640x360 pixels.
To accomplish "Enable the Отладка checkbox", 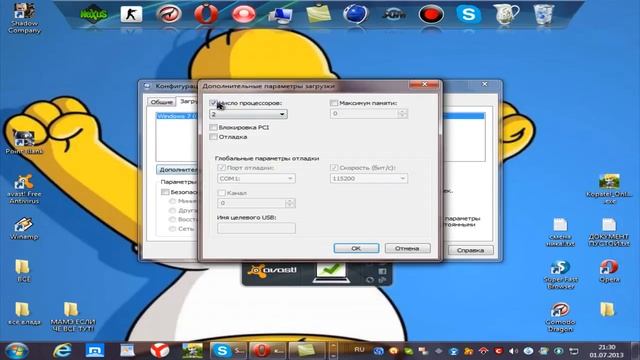I will click(x=213, y=137).
